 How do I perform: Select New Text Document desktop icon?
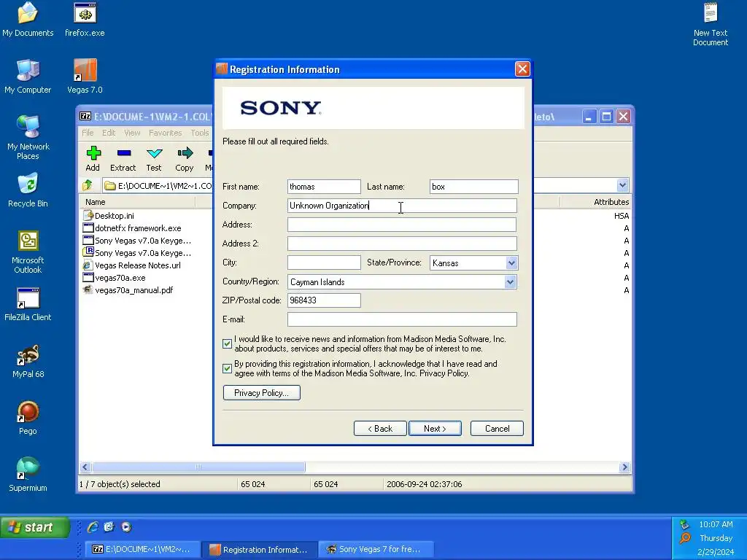coord(711,24)
